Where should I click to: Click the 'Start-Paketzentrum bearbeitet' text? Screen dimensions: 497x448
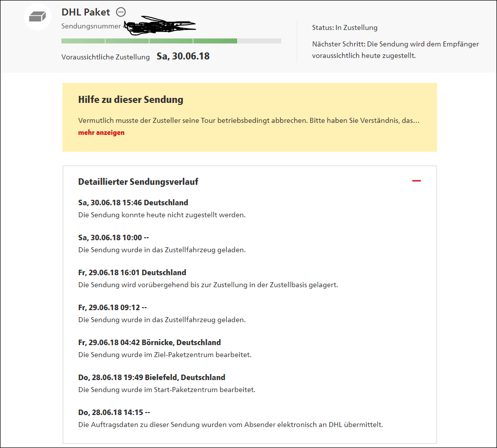(204, 390)
